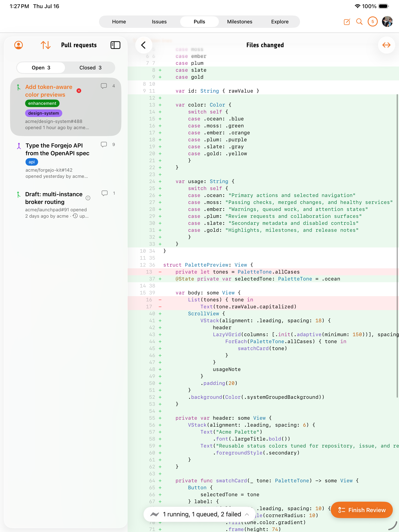Tap acme/design-system#488 repository reference
The image size is (399, 532).
(54, 121)
